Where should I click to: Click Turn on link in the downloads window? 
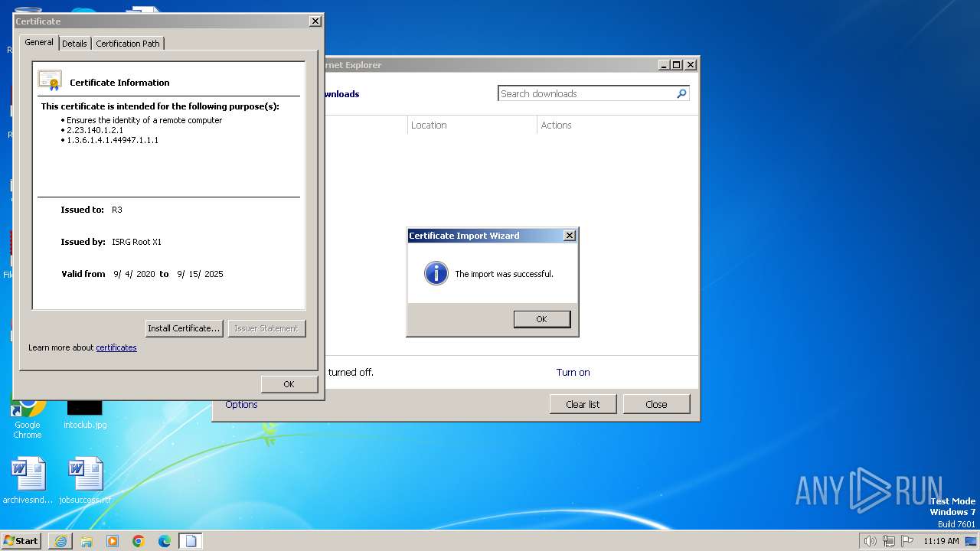pos(573,373)
